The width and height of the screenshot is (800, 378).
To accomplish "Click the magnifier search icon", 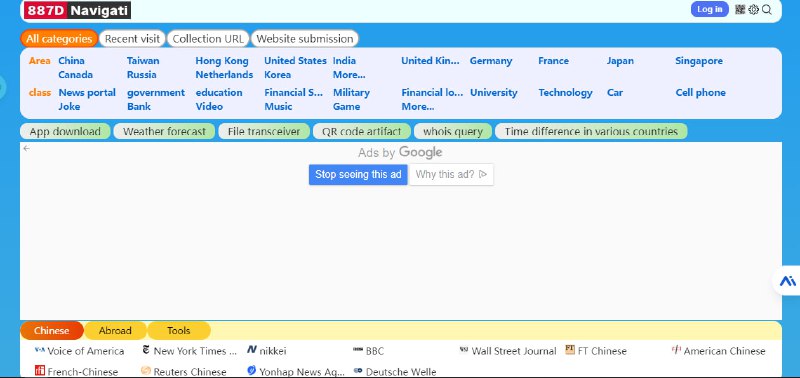I will pyautogui.click(x=766, y=9).
